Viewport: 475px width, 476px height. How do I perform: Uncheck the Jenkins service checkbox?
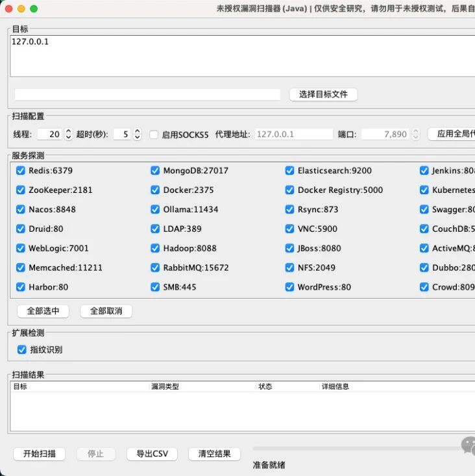point(424,171)
